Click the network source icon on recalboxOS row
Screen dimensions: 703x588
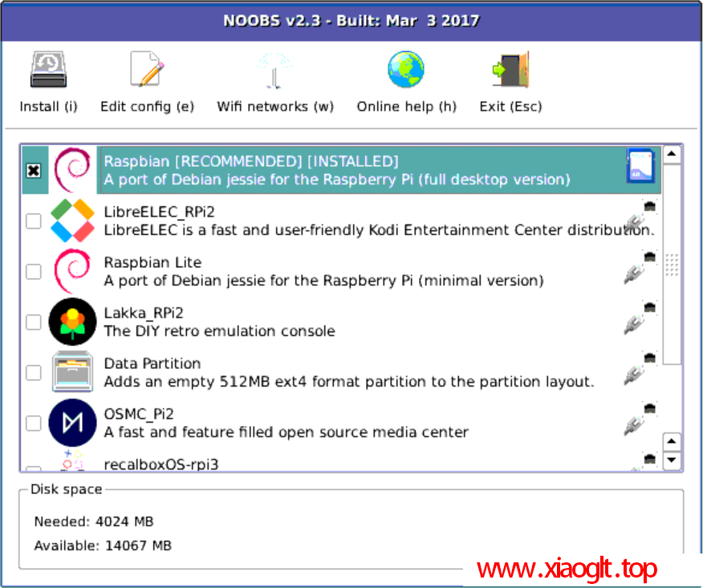pos(644,462)
